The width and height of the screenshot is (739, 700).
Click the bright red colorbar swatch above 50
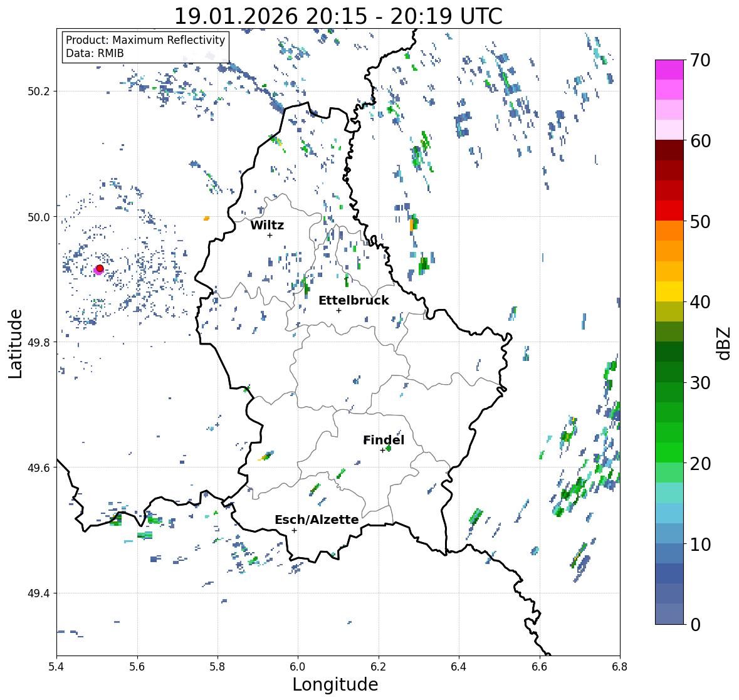click(669, 211)
